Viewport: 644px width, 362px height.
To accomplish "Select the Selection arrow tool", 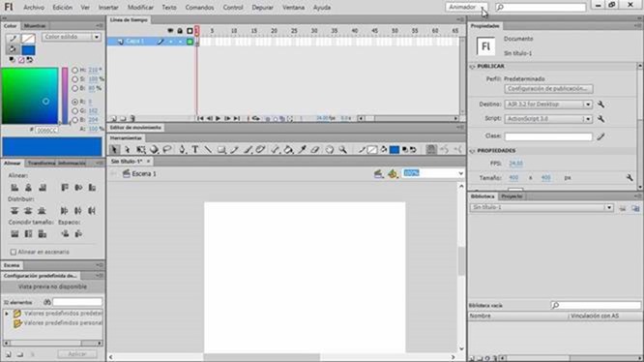I will click(x=115, y=150).
